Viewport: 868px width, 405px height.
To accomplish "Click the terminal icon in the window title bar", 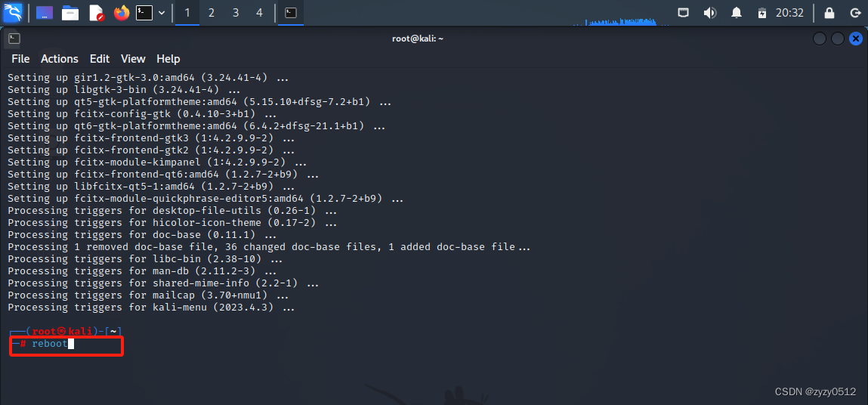I will pyautogui.click(x=14, y=39).
